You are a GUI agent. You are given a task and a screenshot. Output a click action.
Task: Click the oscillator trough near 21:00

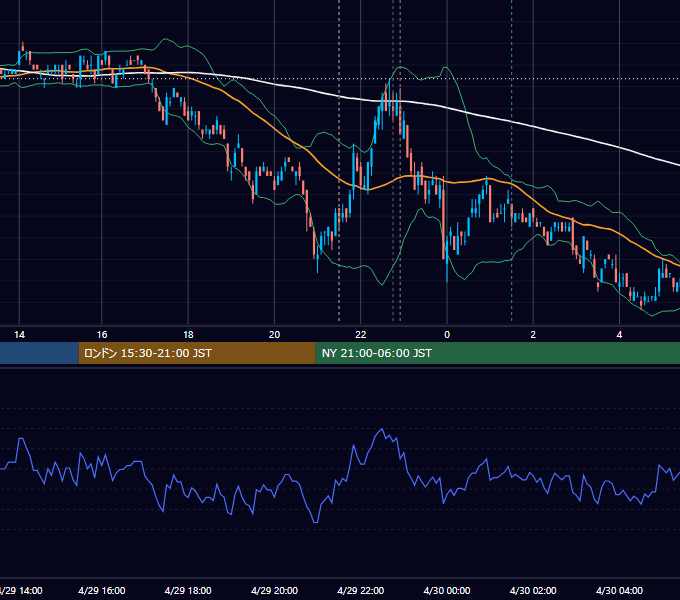315,522
